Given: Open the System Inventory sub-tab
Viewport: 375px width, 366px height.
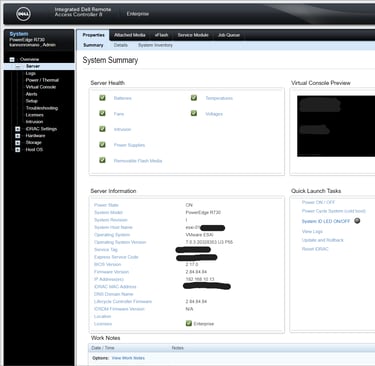Looking at the screenshot, I should coord(155,45).
